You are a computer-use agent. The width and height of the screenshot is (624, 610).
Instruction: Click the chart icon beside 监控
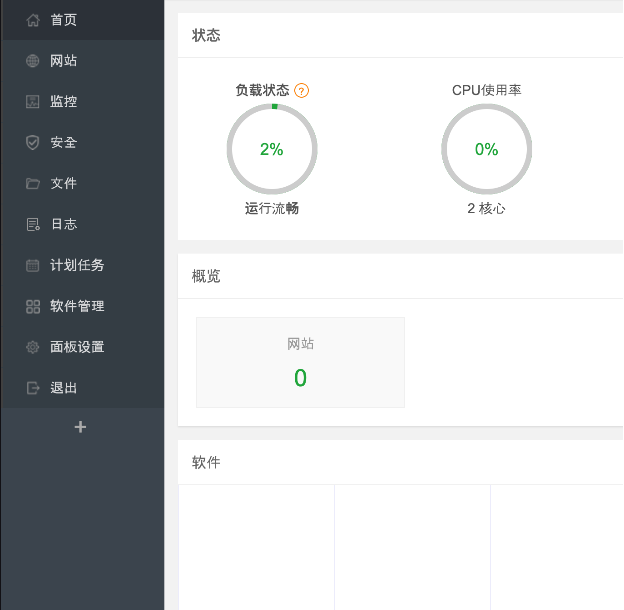coord(33,101)
